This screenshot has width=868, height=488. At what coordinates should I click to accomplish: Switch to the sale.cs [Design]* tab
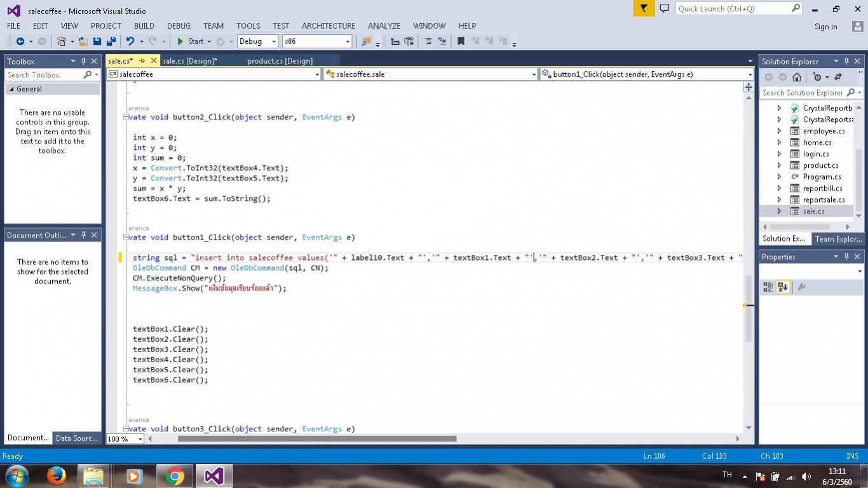tap(190, 61)
